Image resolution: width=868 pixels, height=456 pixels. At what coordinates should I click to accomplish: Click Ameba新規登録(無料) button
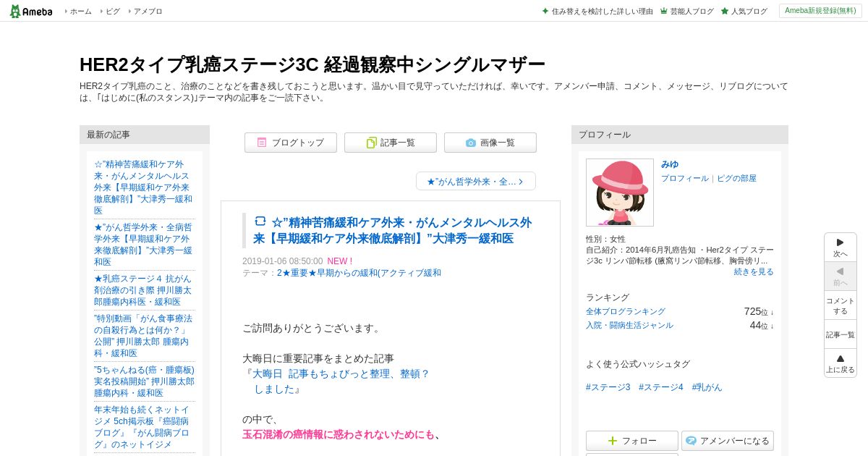pyautogui.click(x=820, y=11)
